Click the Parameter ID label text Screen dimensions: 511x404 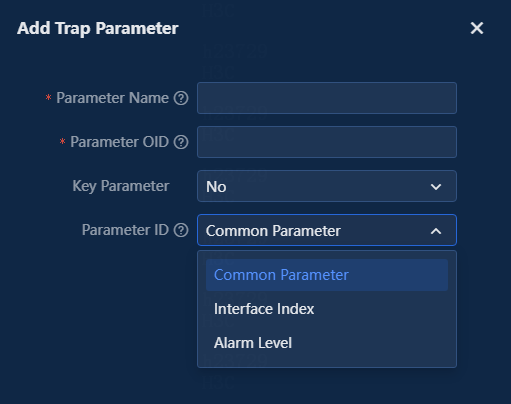(x=125, y=230)
